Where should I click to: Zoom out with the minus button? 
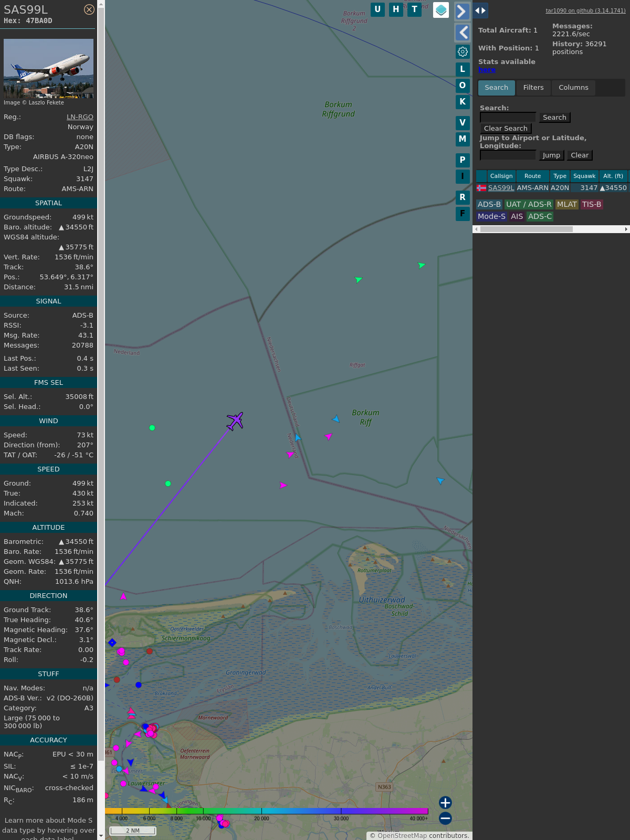(x=445, y=818)
